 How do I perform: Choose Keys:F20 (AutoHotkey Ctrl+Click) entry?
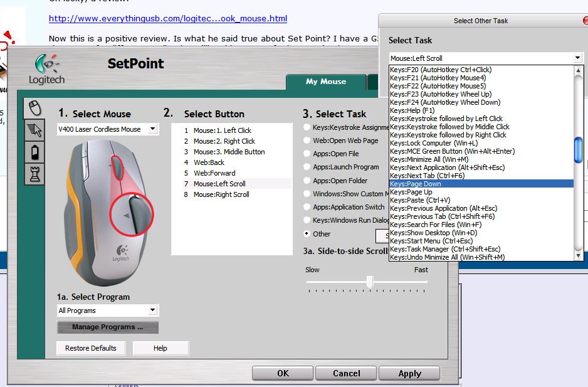[481, 70]
